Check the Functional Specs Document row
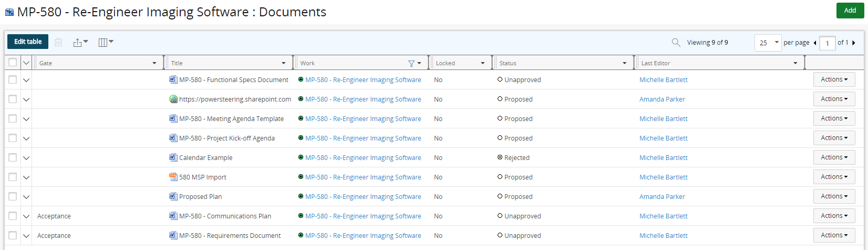 tap(13, 80)
